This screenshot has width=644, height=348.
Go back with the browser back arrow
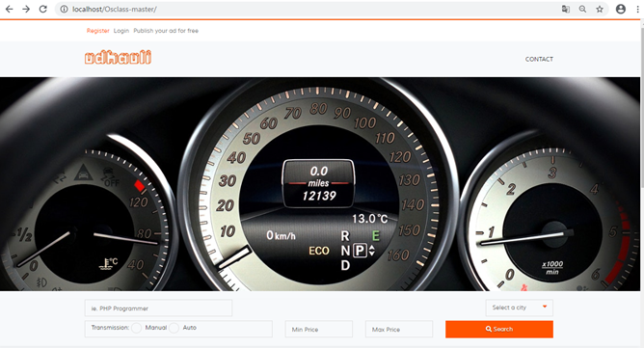pos(9,9)
